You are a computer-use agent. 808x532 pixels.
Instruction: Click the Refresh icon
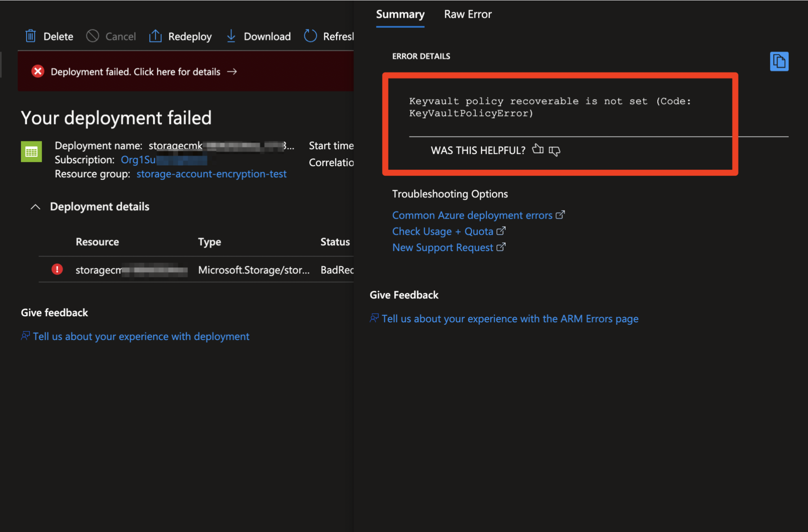click(310, 36)
